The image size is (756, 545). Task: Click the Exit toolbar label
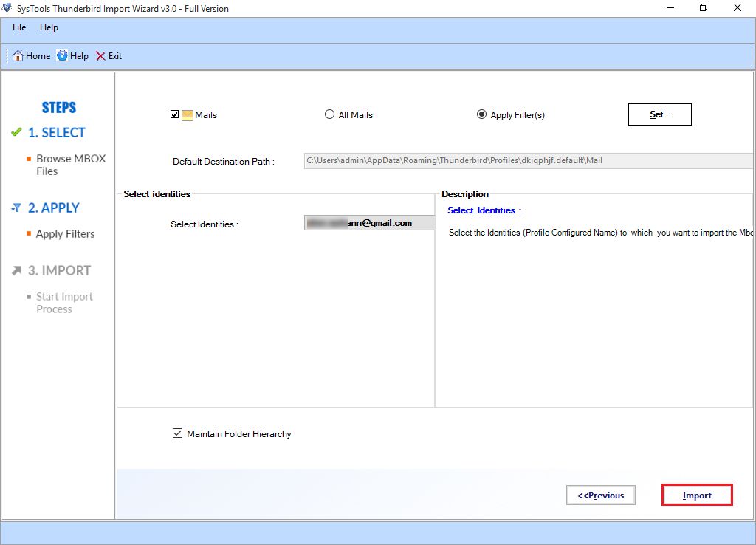point(114,56)
